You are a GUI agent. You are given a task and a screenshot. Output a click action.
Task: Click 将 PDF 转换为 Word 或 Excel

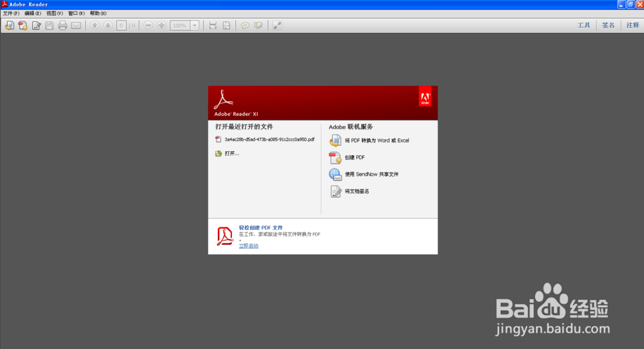tap(376, 140)
